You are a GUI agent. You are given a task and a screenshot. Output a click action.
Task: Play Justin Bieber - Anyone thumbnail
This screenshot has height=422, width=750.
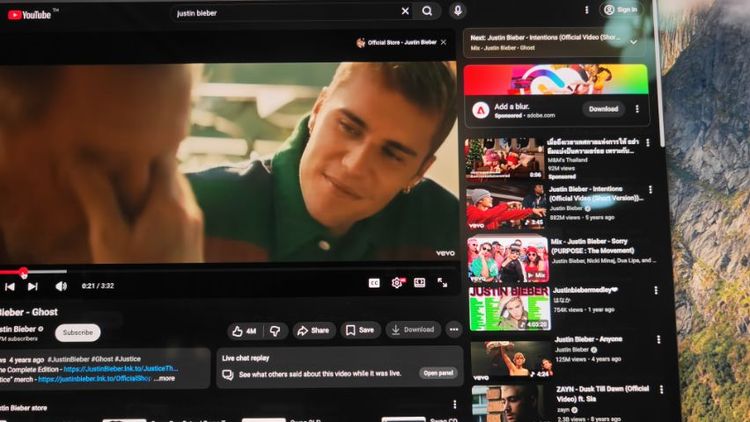point(512,360)
